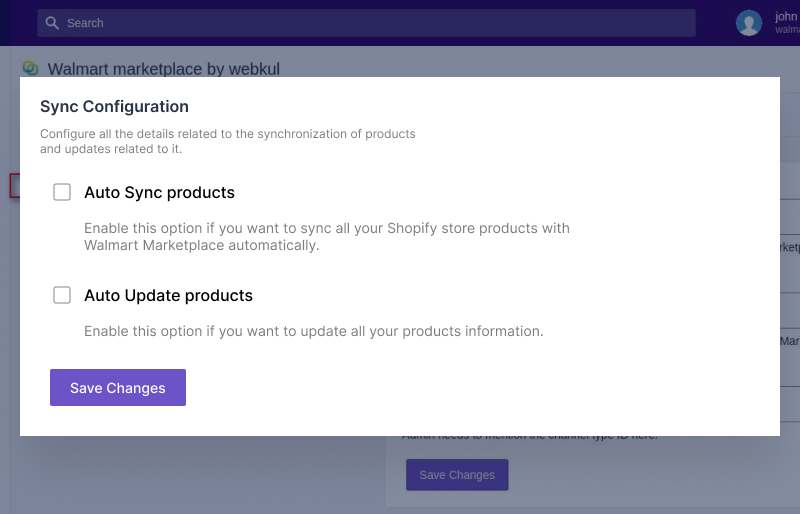Click the store name under the username
This screenshot has width=800, height=514.
pos(787,30)
